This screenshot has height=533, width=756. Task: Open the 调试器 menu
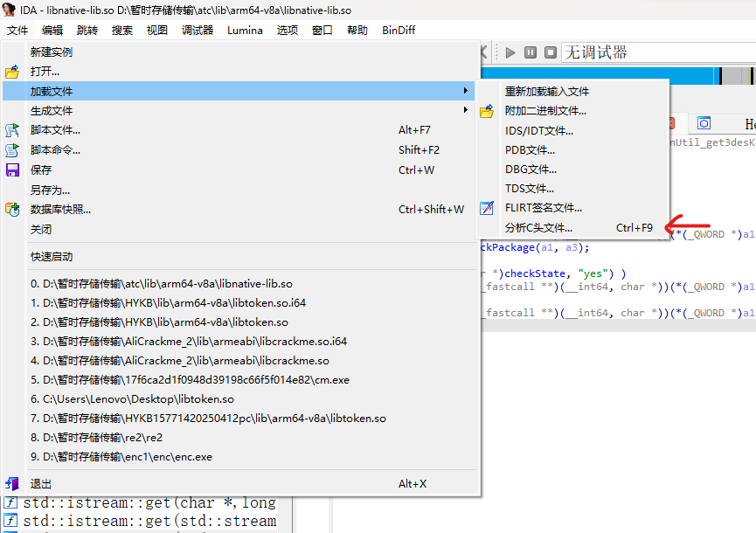click(x=198, y=31)
